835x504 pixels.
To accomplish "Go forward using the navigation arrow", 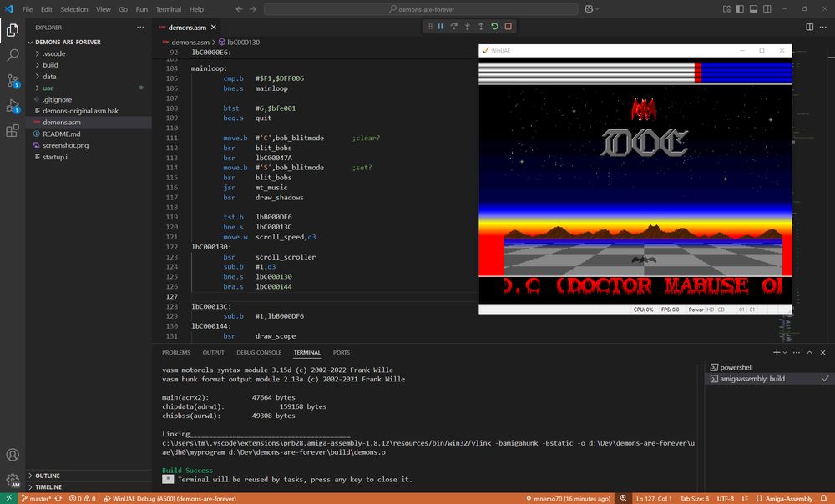I will click(253, 9).
